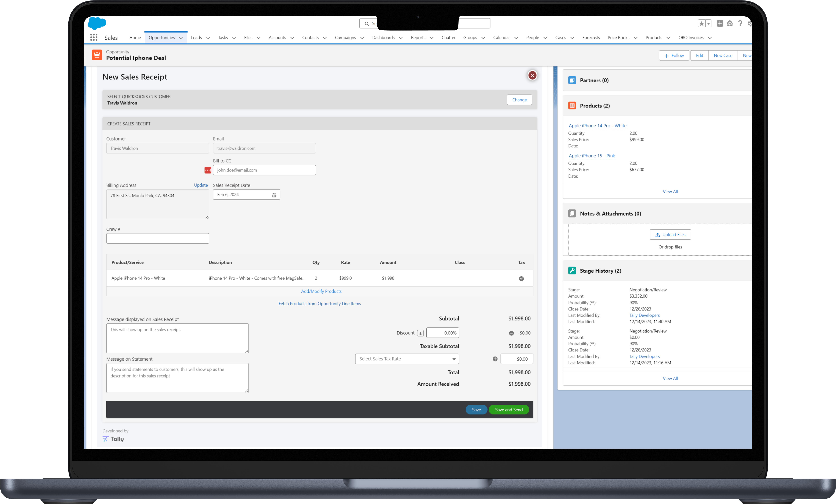Open the Price Books tab
Viewport: 836px width, 504px height.
pos(618,38)
